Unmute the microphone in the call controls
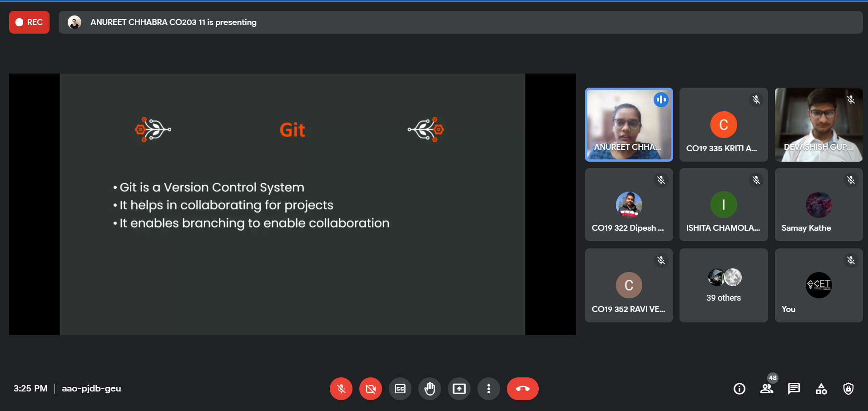The width and height of the screenshot is (868, 411). [x=341, y=389]
